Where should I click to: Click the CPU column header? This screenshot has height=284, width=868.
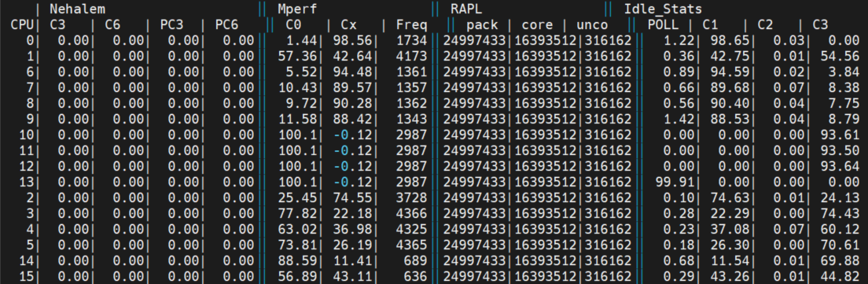click(x=21, y=25)
